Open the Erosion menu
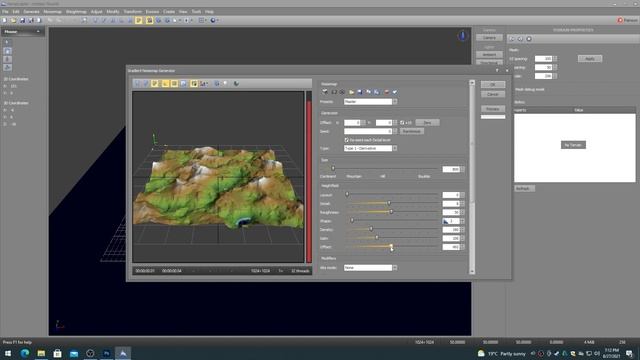This screenshot has width=640, height=360. point(152,12)
